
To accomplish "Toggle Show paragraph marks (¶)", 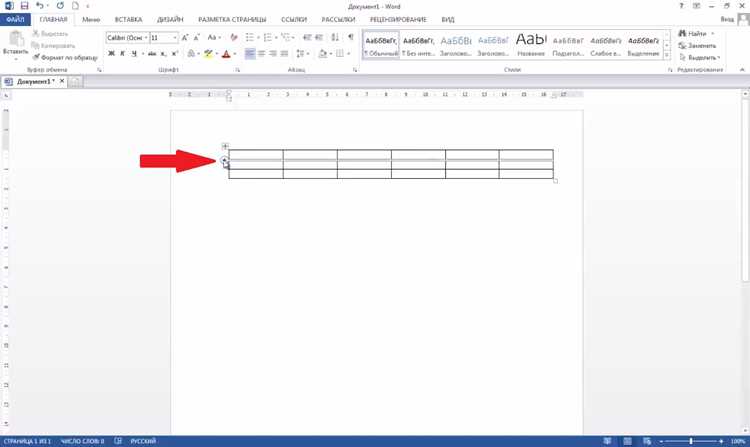I will 351,37.
